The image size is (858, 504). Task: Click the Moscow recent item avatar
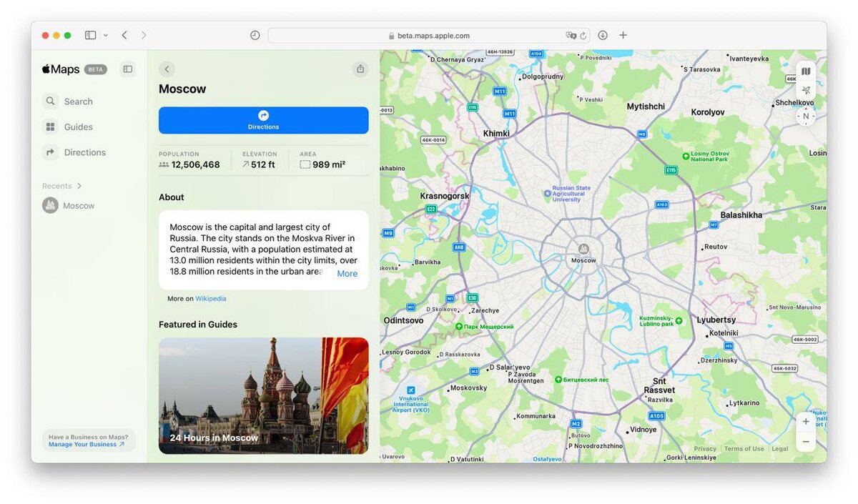(x=50, y=205)
